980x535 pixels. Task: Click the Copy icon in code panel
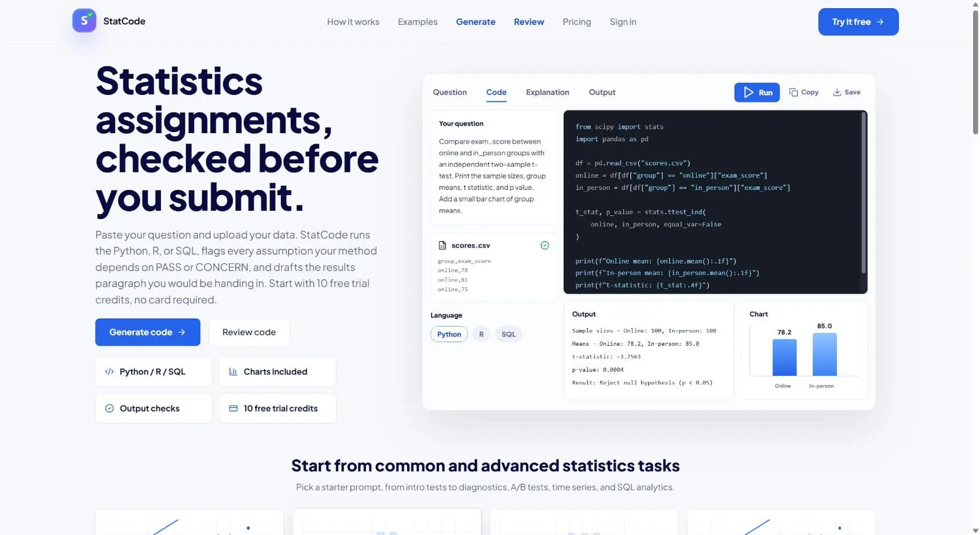[x=793, y=93]
